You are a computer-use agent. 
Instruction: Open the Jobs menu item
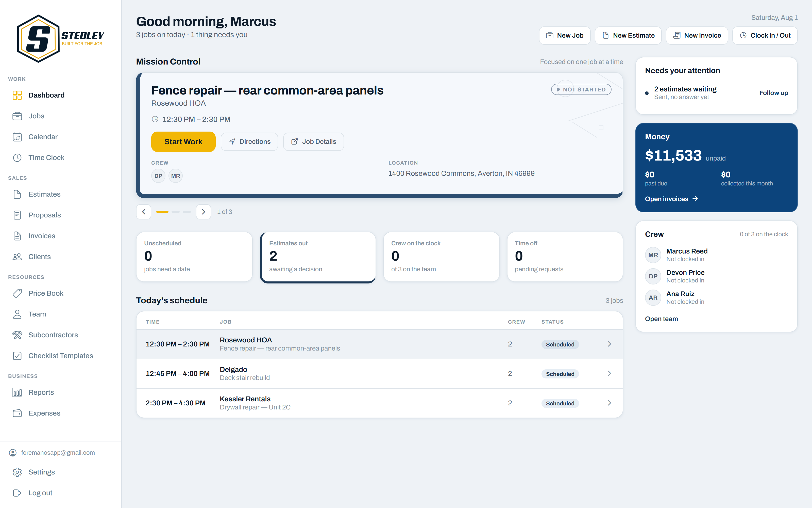tap(60, 116)
